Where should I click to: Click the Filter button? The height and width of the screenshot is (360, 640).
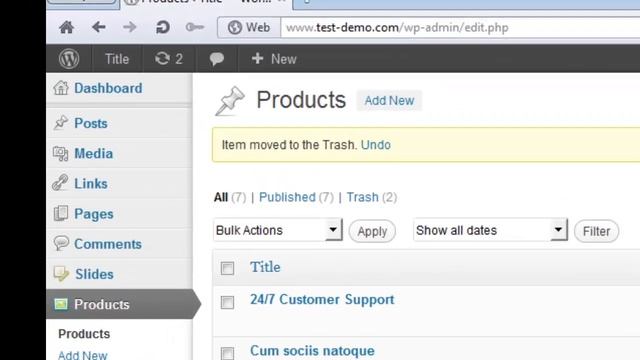tap(596, 231)
